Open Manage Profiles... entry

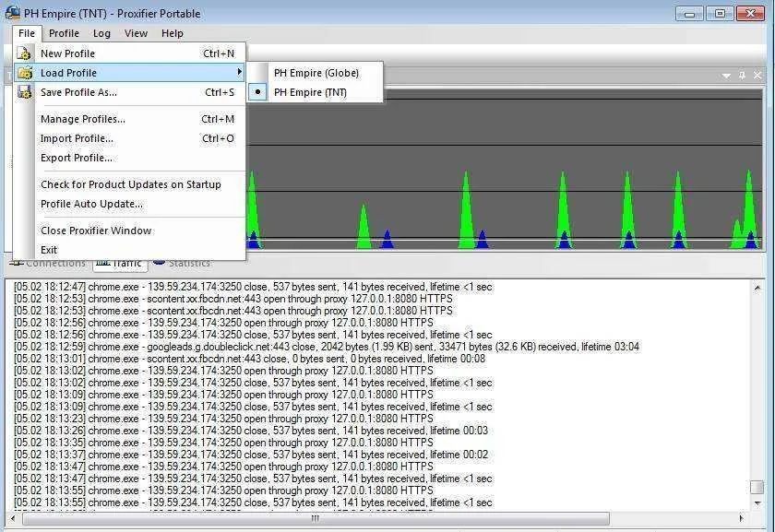(129, 119)
